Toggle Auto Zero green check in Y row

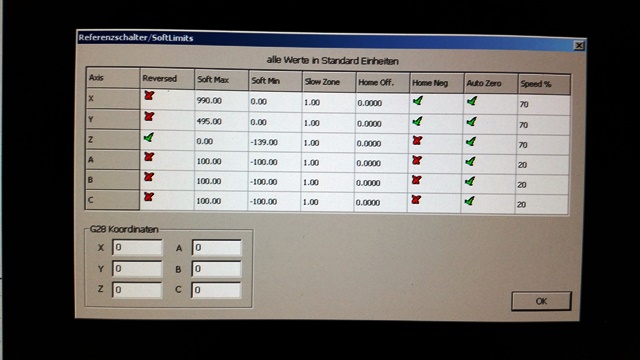(x=471, y=121)
